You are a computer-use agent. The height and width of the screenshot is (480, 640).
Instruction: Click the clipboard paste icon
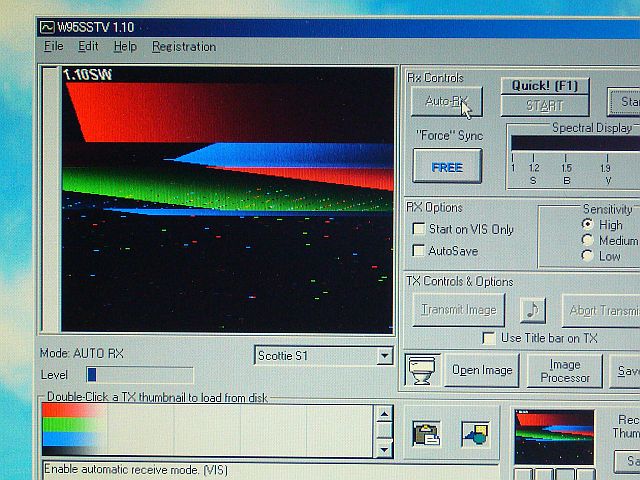[426, 433]
